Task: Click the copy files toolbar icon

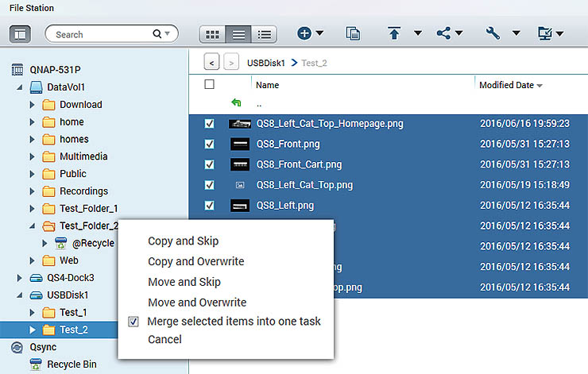Action: [x=354, y=34]
